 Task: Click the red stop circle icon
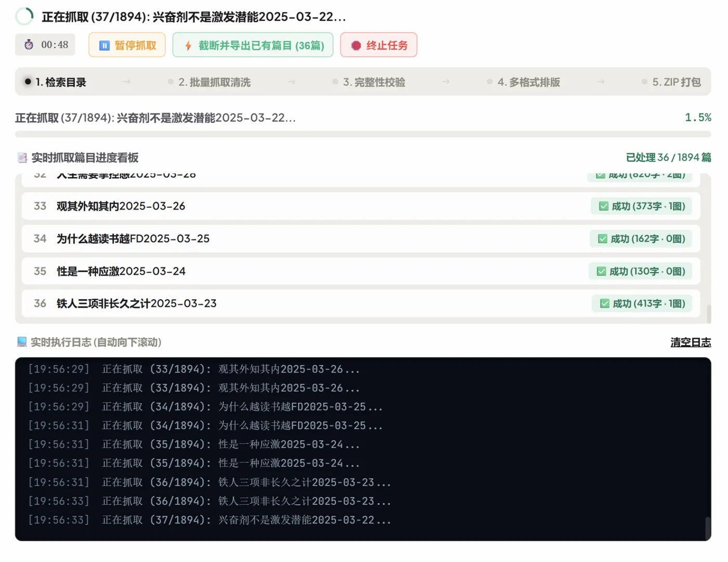356,45
